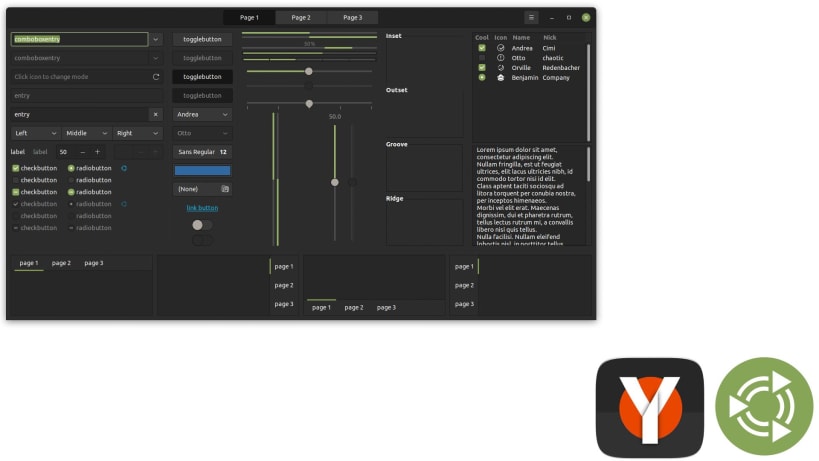This screenshot has height=461, width=819.
Task: Click the icon in the Benjamin row
Action: pyautogui.click(x=500, y=78)
